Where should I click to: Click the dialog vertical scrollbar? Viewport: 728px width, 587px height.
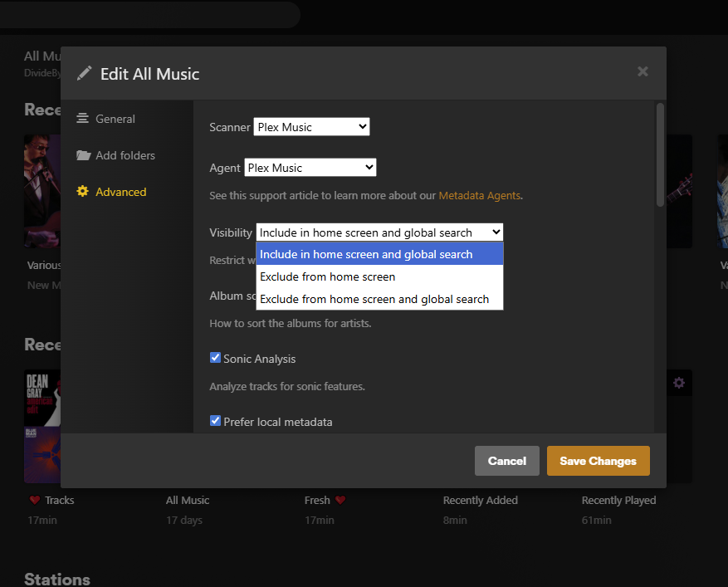660,154
